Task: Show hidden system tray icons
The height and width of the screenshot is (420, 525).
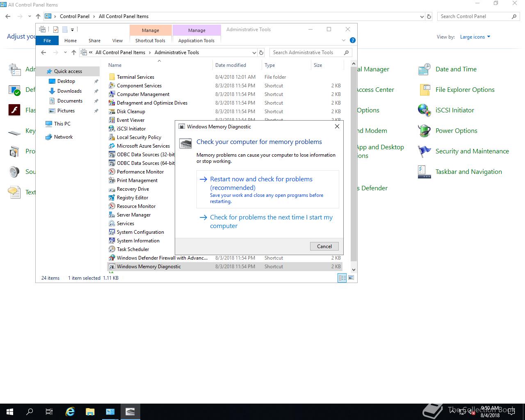Action: [x=452, y=412]
